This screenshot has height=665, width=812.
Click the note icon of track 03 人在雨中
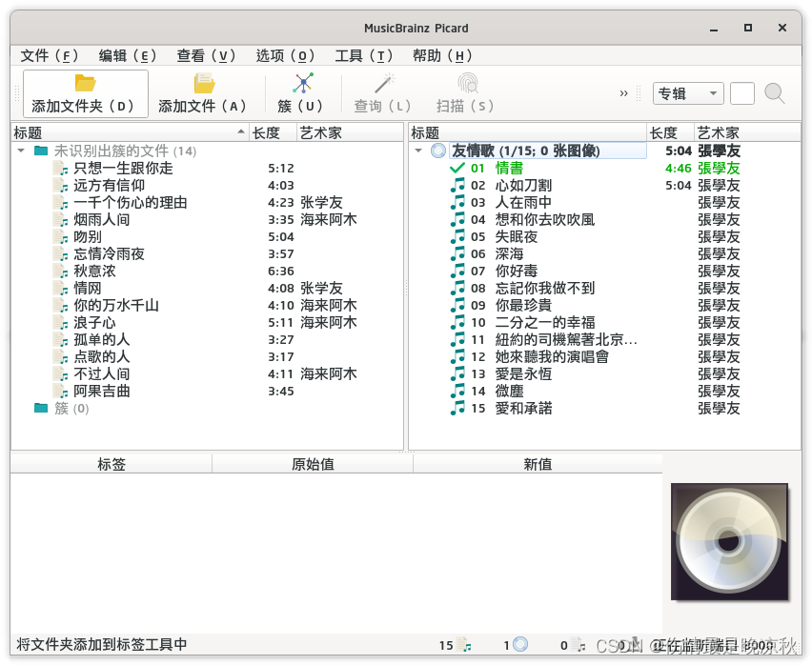(x=457, y=202)
